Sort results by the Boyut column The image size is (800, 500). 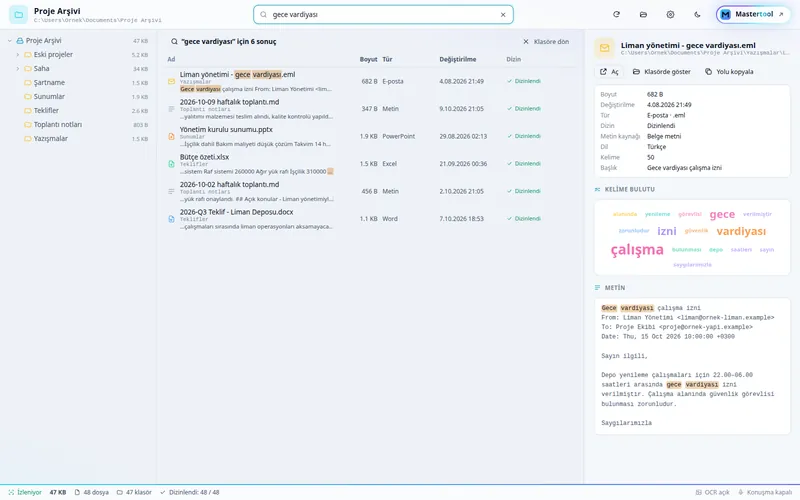click(368, 59)
